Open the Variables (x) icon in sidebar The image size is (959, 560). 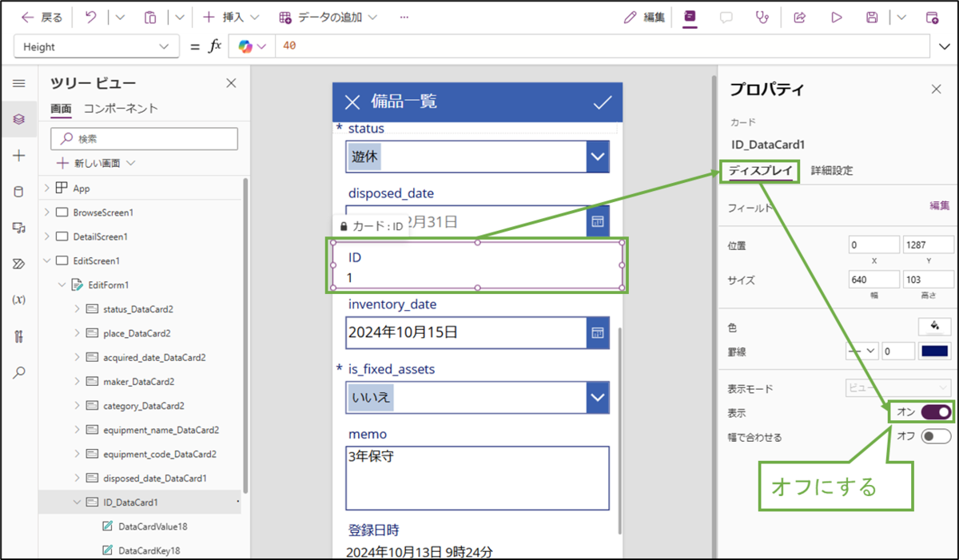coord(19,300)
